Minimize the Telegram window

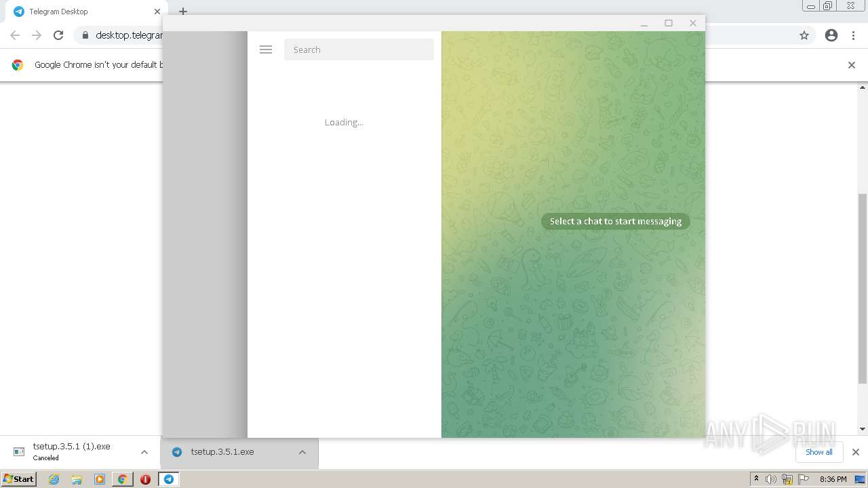(644, 23)
